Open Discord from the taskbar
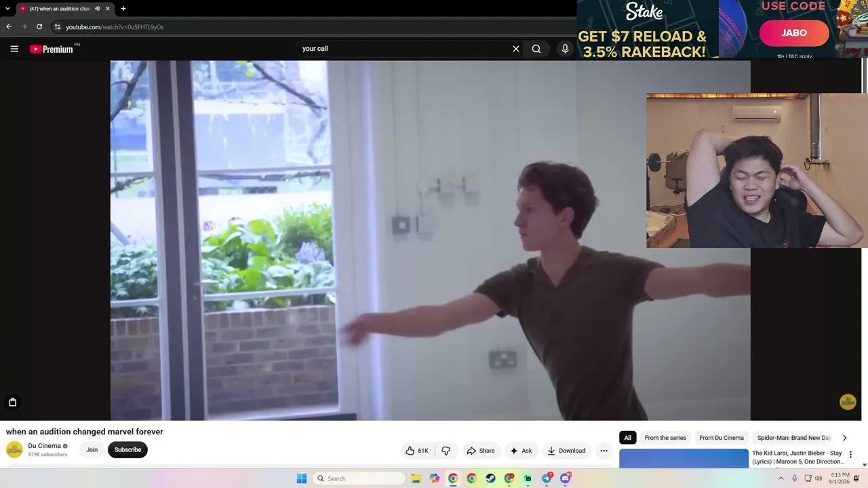The height and width of the screenshot is (488, 868). click(566, 479)
